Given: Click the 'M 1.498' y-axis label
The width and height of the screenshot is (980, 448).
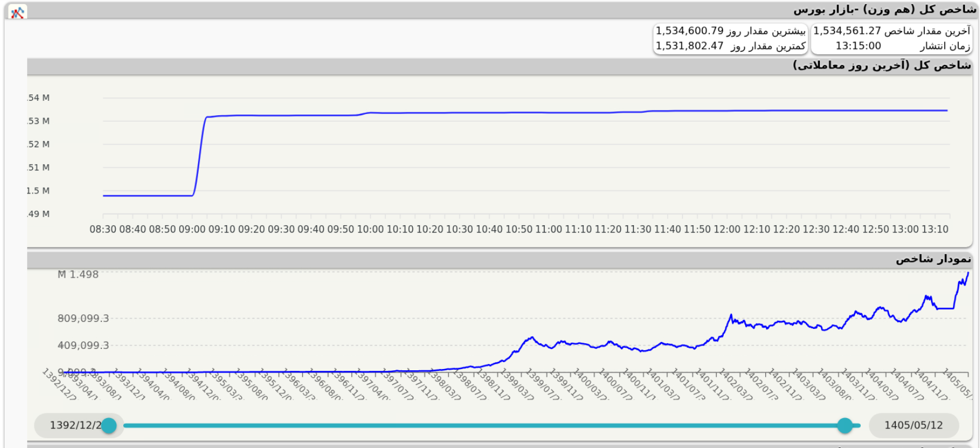Looking at the screenshot, I should (78, 275).
